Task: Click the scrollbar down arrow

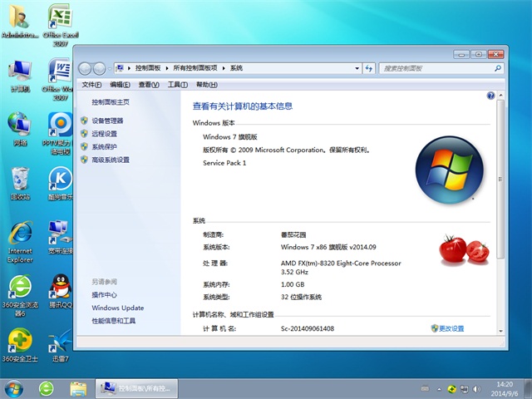Action: pyautogui.click(x=500, y=331)
